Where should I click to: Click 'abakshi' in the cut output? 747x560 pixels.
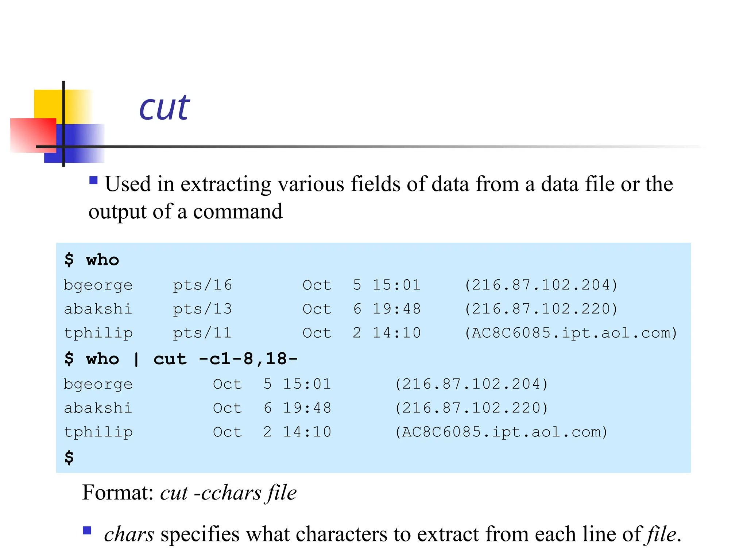[x=98, y=408]
